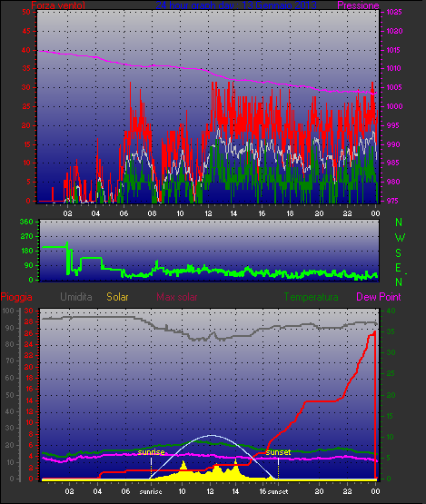Click the magenta 'Dew Point' legend label
Viewport: 426px width, 504px height.
coord(379,297)
